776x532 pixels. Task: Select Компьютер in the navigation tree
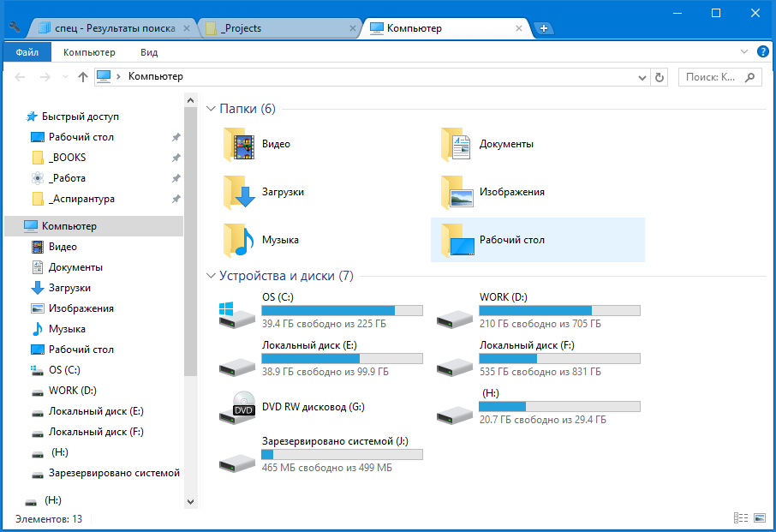[93, 226]
